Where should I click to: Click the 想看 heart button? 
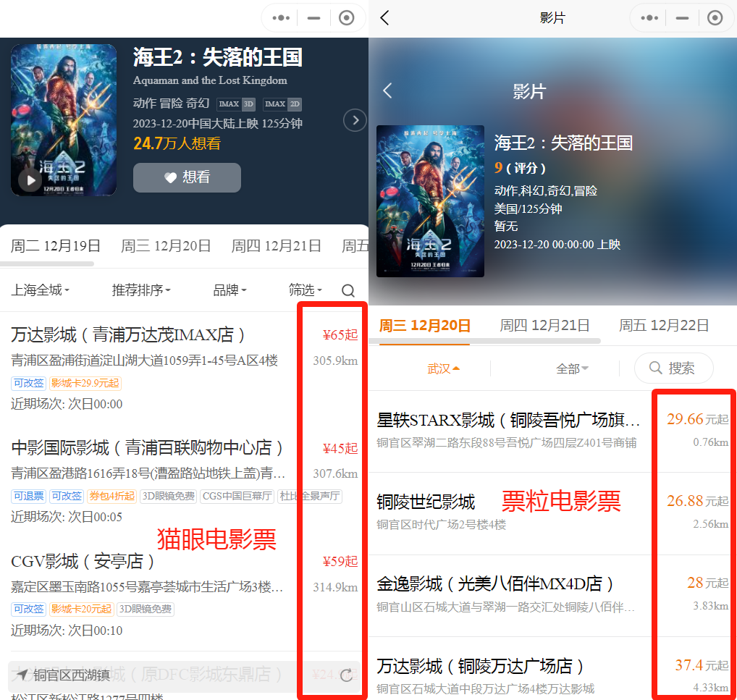(x=187, y=177)
